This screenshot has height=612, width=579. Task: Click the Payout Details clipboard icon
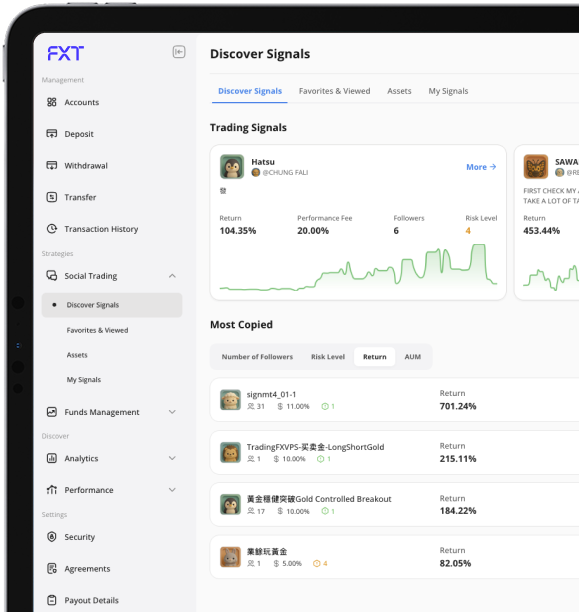[52, 600]
